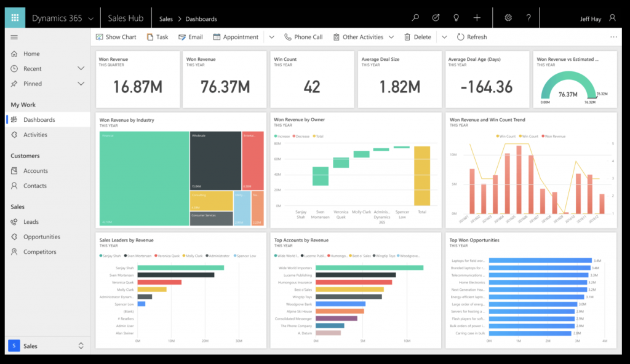Click the Dashboards breadcrumb in header

click(201, 19)
